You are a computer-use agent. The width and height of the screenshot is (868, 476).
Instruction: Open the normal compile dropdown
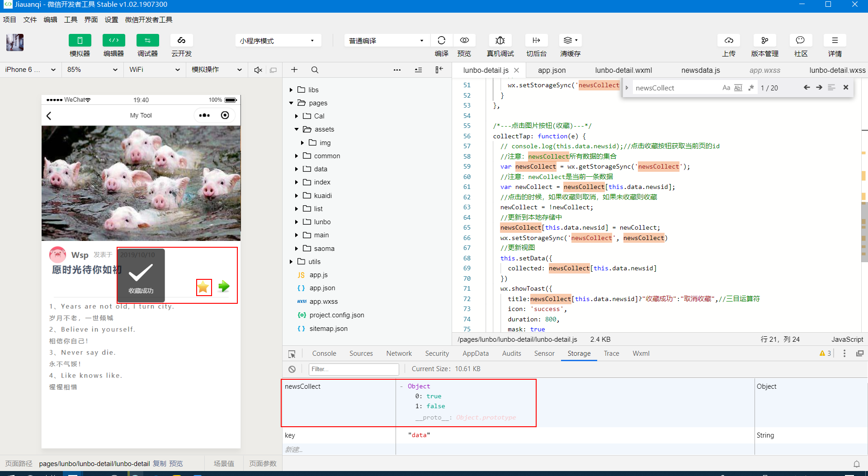click(387, 41)
